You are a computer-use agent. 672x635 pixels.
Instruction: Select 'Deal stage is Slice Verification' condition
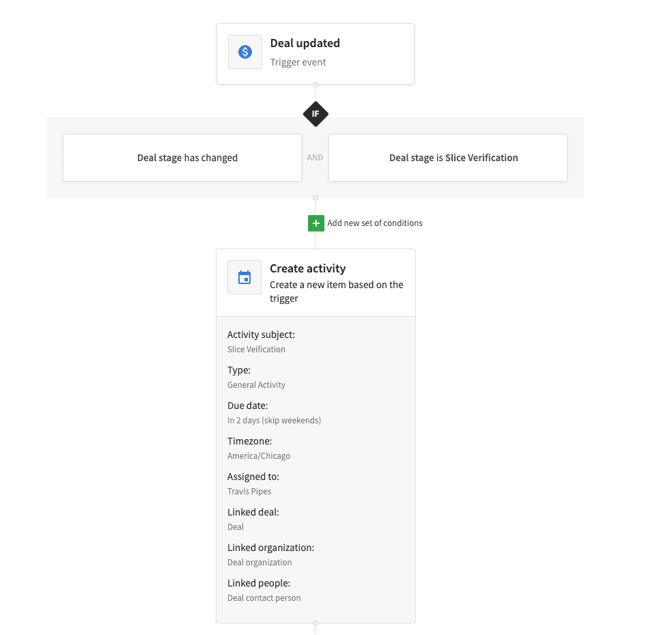point(448,158)
